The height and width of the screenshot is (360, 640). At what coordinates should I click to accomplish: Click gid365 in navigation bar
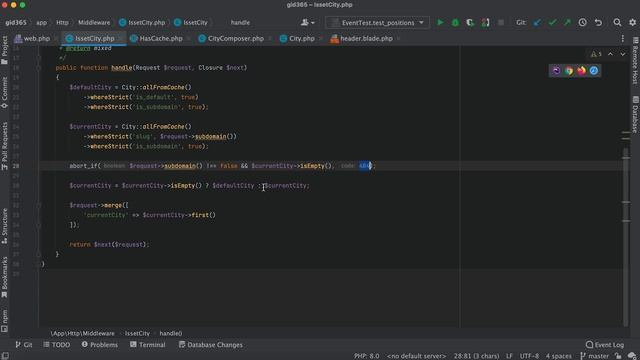pos(16,22)
